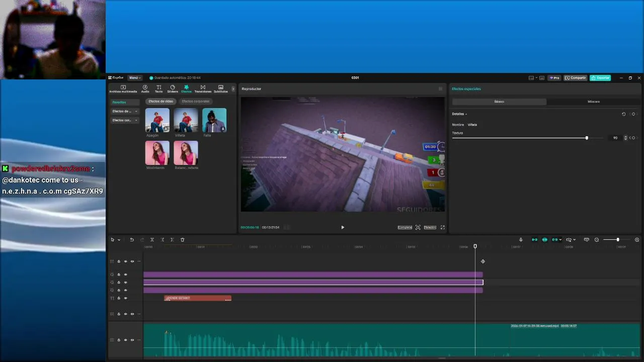The width and height of the screenshot is (644, 362).
Task: Adjust the Textura slider handle
Action: [x=587, y=138]
